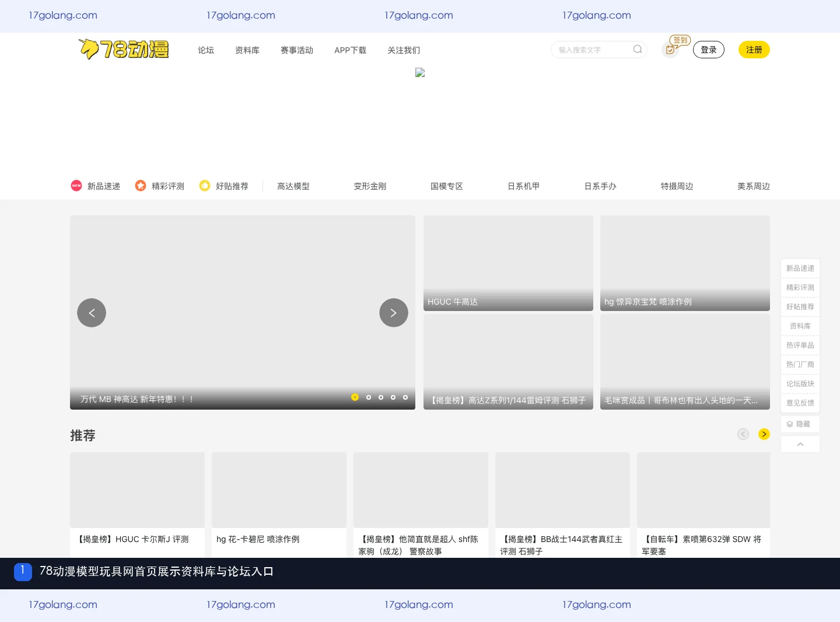840x622 pixels.
Task: Select the first carousel indicator dot
Action: (355, 397)
